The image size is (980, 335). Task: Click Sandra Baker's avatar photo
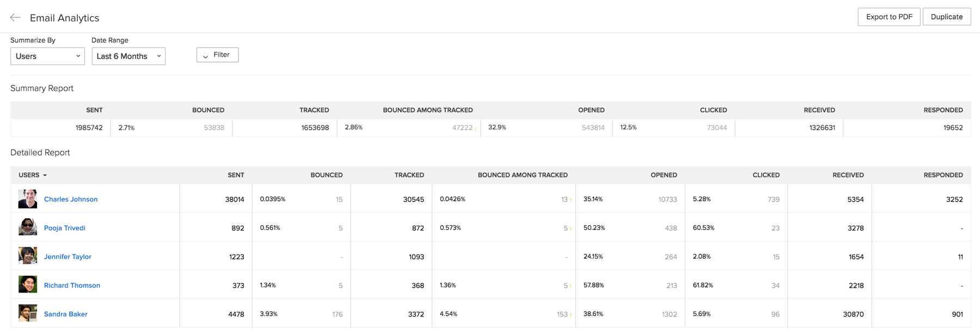(x=28, y=313)
